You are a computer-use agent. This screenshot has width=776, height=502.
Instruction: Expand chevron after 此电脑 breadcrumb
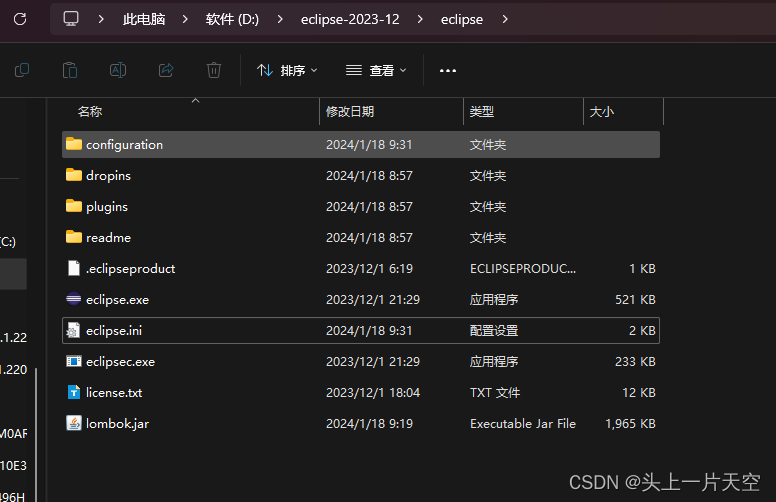(185, 19)
